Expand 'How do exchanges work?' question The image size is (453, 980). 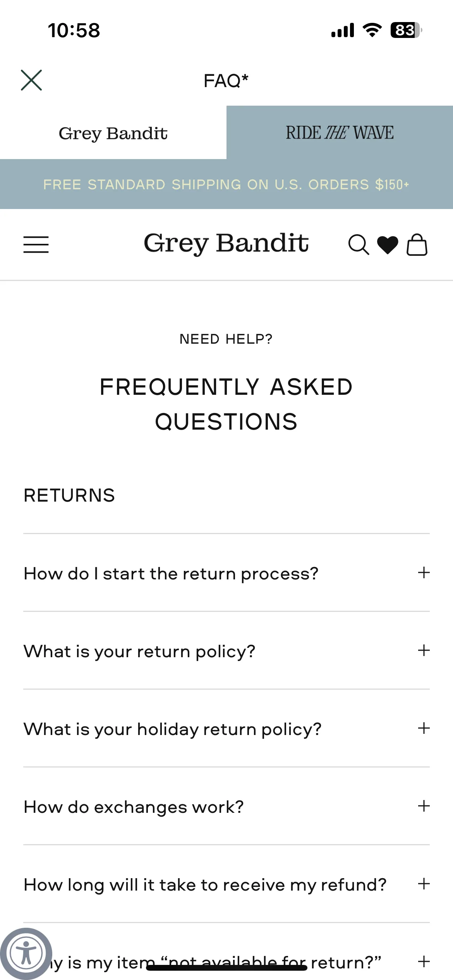click(x=226, y=806)
